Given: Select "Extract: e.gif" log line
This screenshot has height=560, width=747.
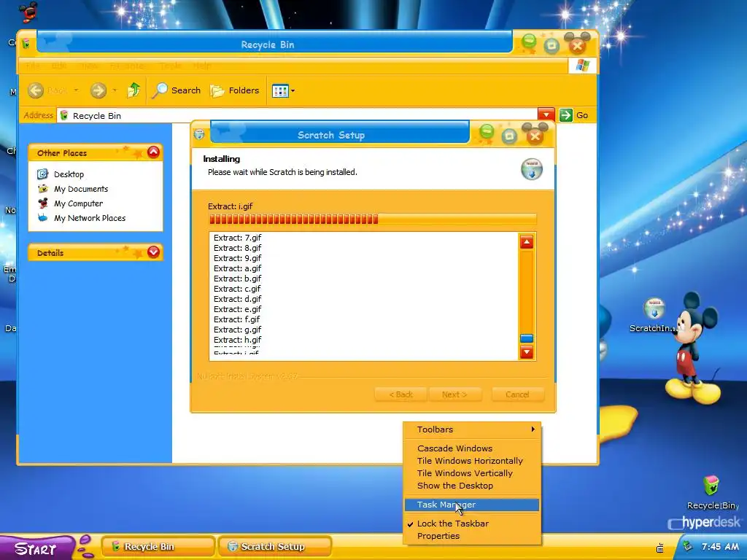Looking at the screenshot, I should [x=237, y=309].
